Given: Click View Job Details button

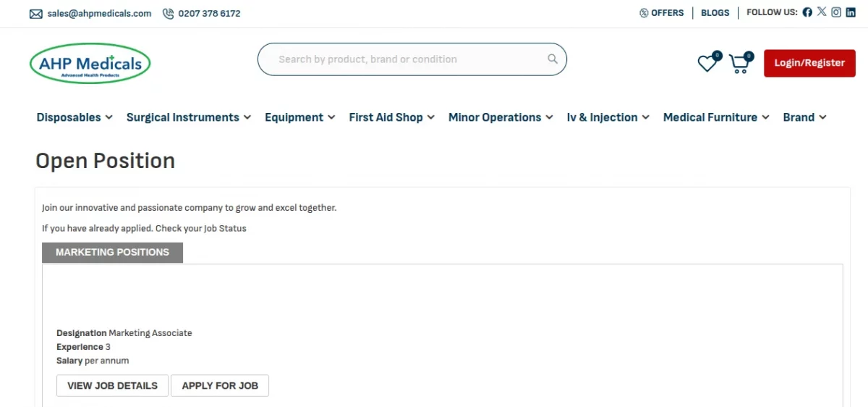Looking at the screenshot, I should coord(112,386).
